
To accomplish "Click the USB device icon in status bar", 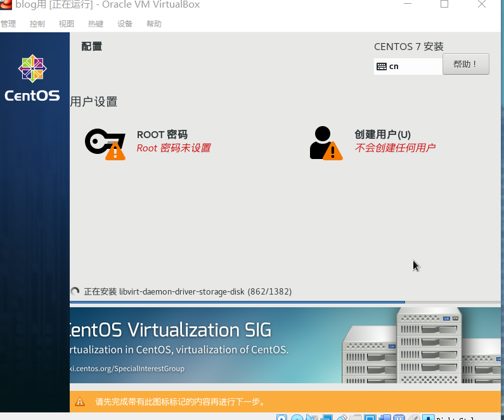I will click(342, 417).
